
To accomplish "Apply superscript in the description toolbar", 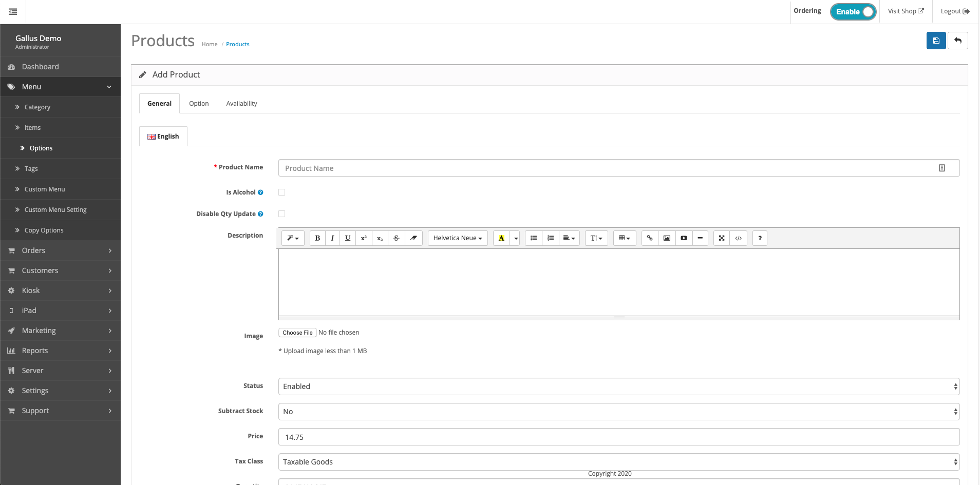I will pos(364,238).
